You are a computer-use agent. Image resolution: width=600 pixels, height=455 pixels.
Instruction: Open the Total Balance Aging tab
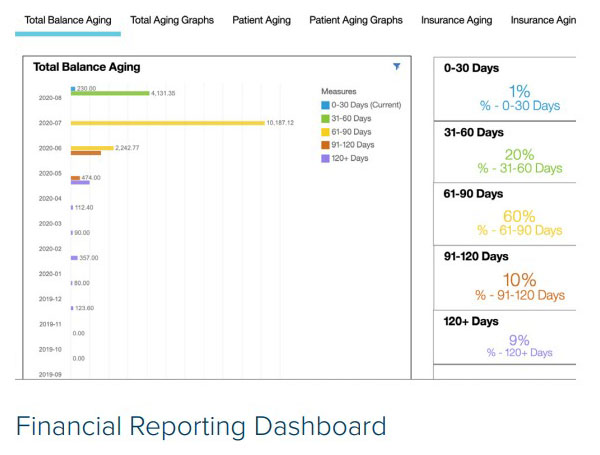pos(68,20)
